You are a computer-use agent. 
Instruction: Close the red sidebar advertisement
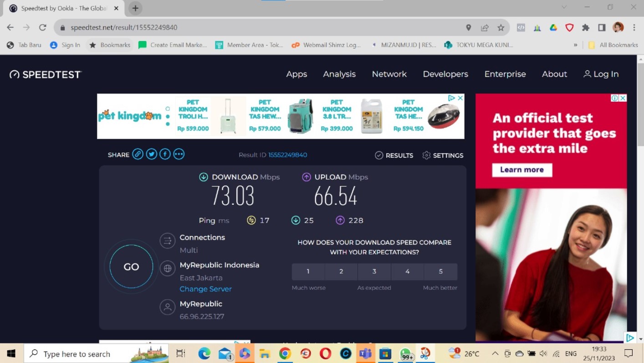(623, 98)
